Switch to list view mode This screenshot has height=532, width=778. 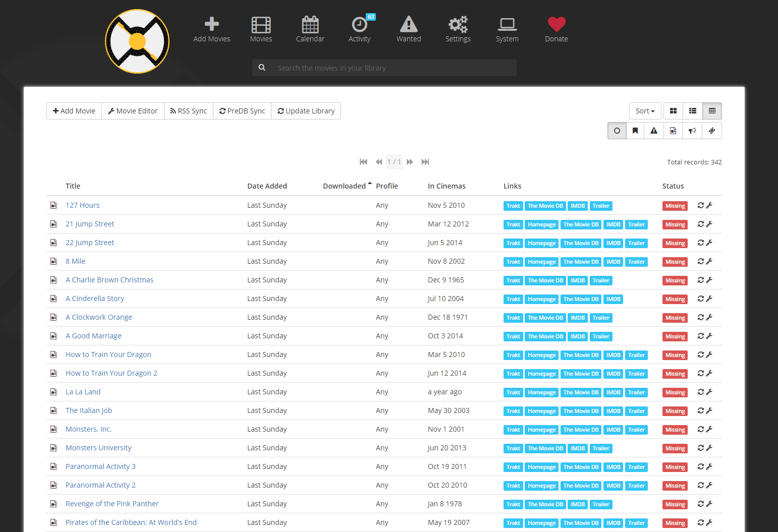[x=692, y=110]
